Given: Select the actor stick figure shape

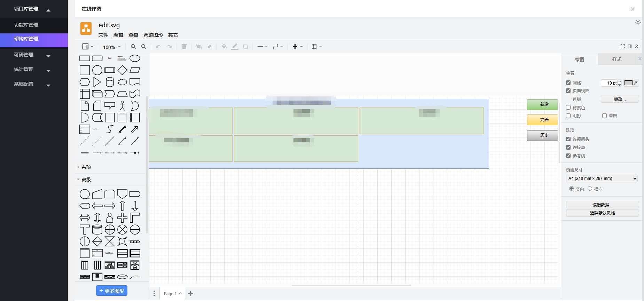Looking at the screenshot, I should (122, 106).
